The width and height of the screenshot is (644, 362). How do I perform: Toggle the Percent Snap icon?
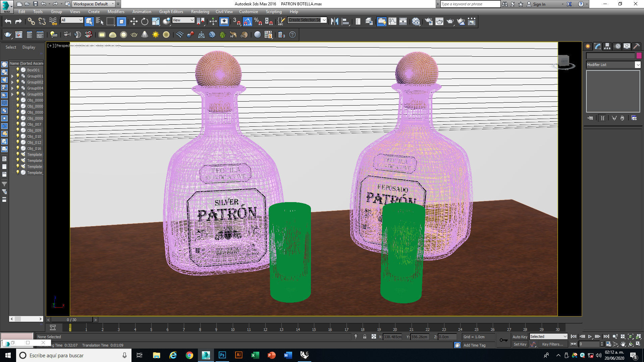258,22
